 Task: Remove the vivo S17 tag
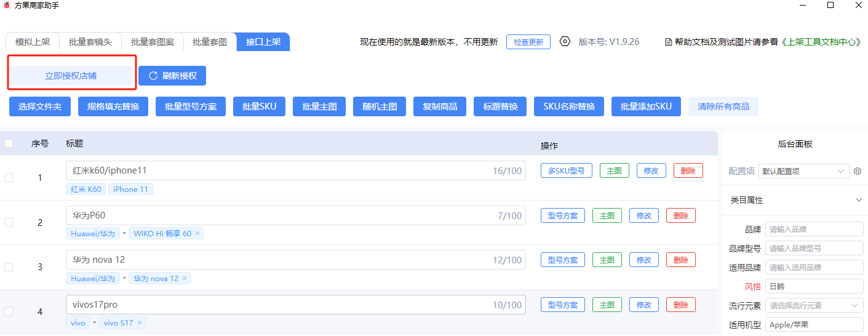[x=140, y=323]
